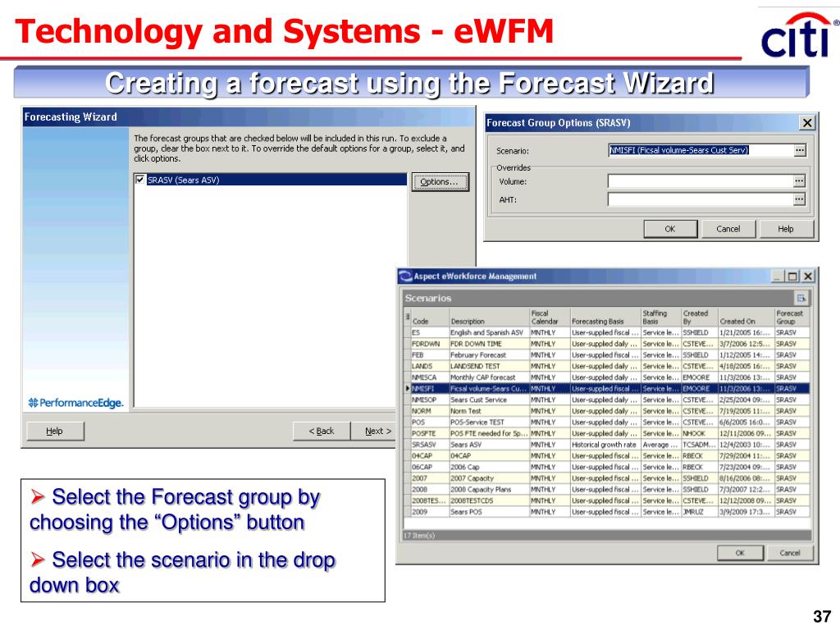
Task: Sort by the Forecast Group column header
Action: click(792, 317)
